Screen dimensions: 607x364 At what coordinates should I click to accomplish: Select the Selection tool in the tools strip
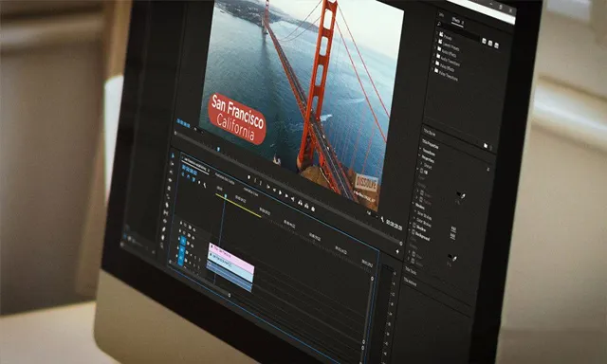(173, 155)
